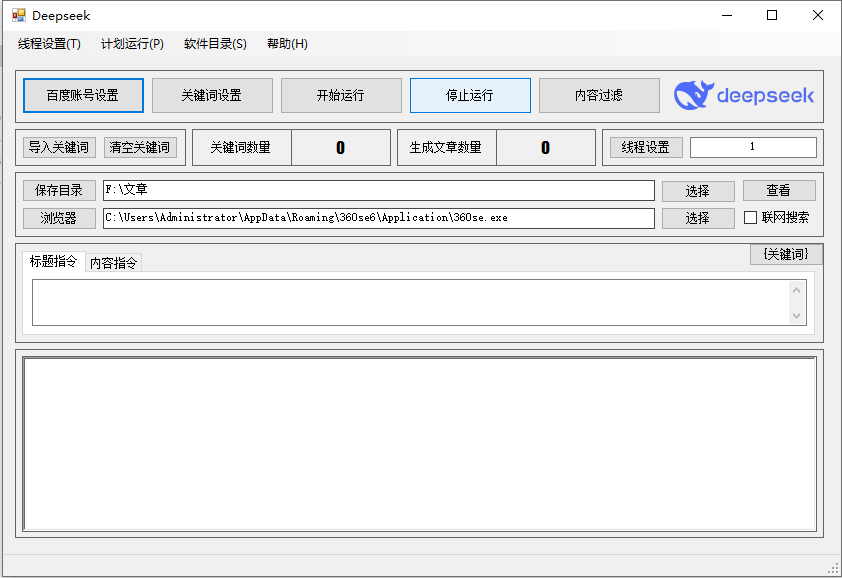Click inside the large log output area
The width and height of the screenshot is (842, 578).
point(419,444)
